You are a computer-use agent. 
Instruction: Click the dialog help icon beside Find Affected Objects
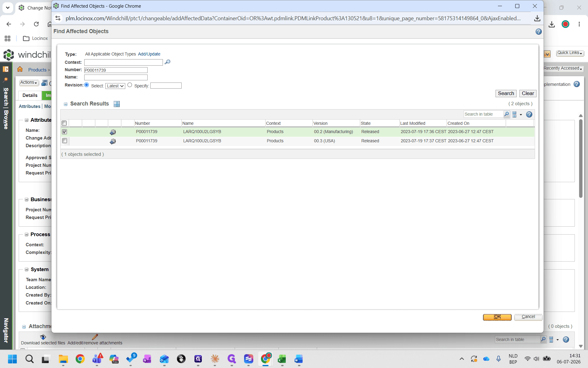pos(538,32)
